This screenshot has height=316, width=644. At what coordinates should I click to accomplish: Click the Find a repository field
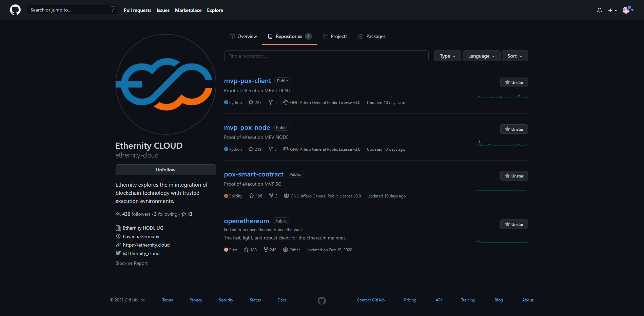326,56
